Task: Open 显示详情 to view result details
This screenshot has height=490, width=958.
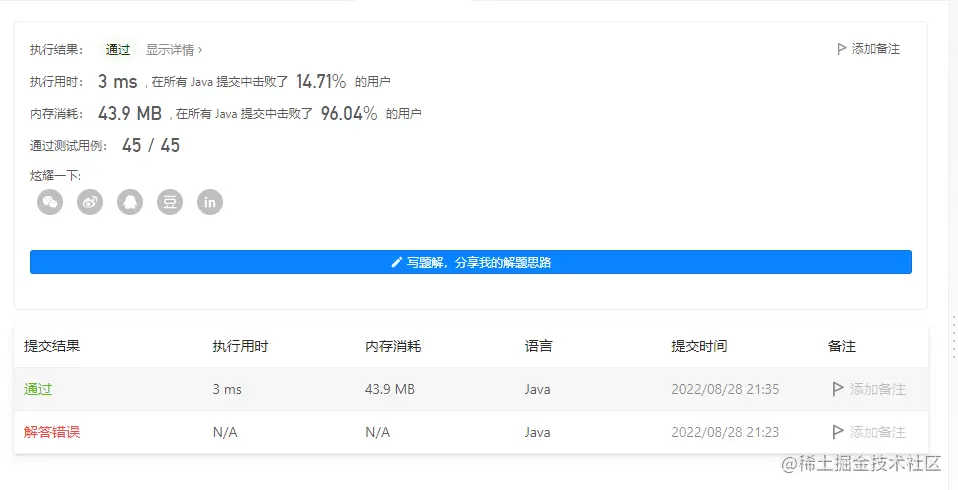Action: pos(174,50)
